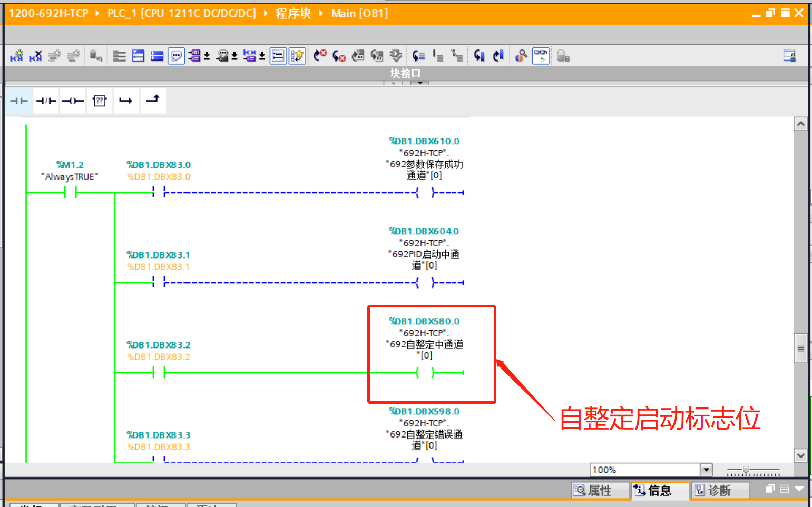Screen dimensions: 812x507
Task: Toggle favorites display in editor
Action: [297, 56]
